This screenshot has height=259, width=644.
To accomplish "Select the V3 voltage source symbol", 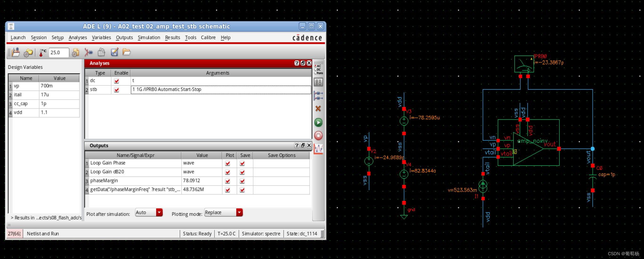I will click(x=404, y=121).
